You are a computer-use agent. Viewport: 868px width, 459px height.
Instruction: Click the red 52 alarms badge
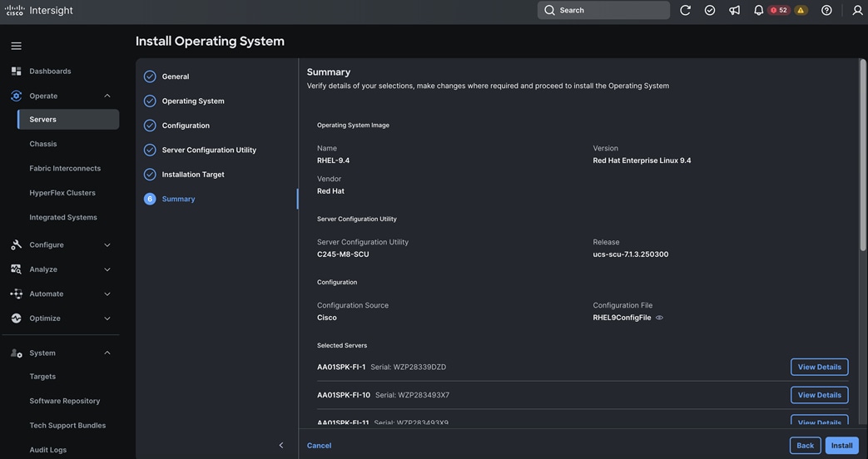tap(779, 10)
